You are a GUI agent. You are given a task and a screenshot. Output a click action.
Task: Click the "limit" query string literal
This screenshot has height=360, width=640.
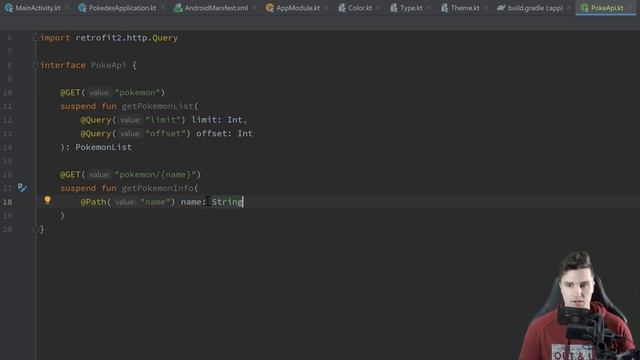pyautogui.click(x=163, y=120)
